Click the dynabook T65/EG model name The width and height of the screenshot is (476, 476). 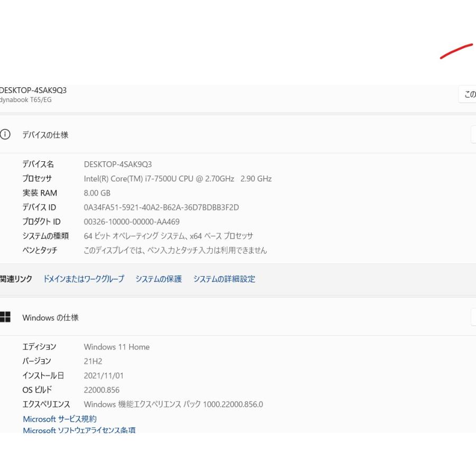pos(26,99)
